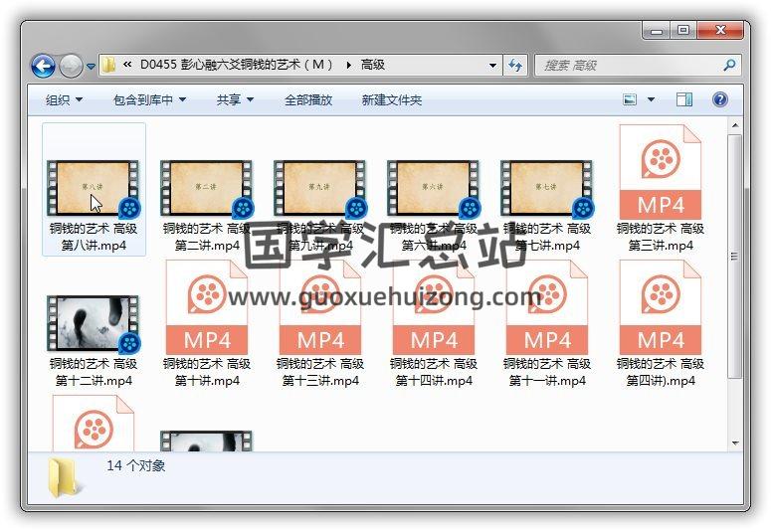Click the file name 铜钱的艺术 高级 第十讲.mp4
Viewport: 771px width, 532px height.
point(207,372)
